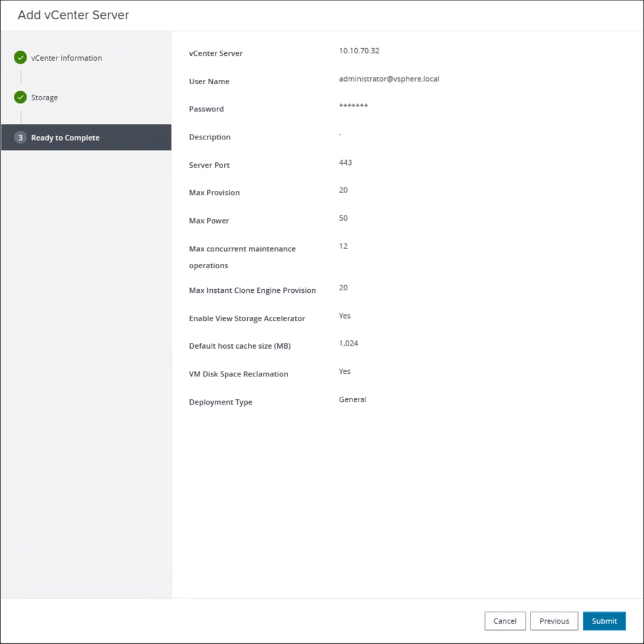
Task: Click the green checkmark beside Storage
Action: pos(20,98)
